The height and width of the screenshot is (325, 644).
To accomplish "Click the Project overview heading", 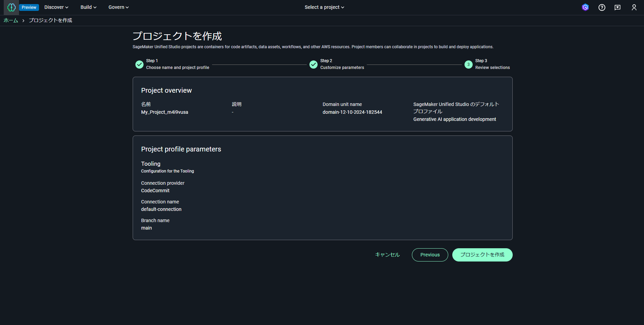I will 166,90.
